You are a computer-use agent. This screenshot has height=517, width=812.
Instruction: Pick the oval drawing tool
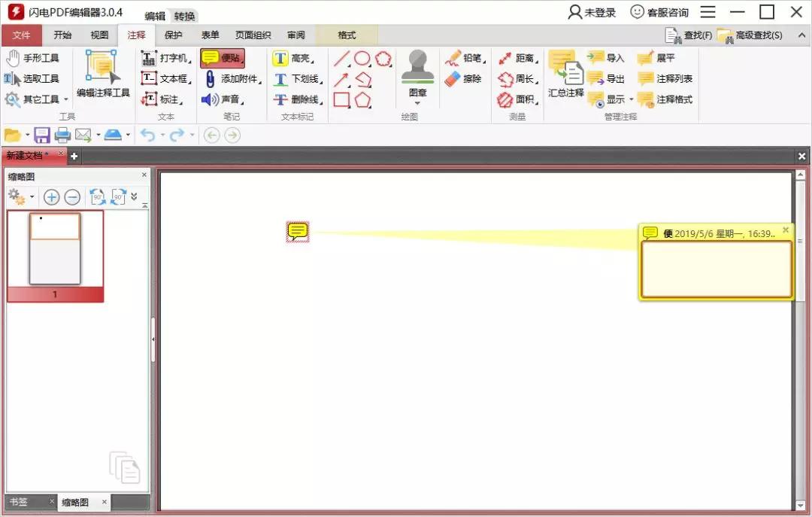tap(362, 58)
